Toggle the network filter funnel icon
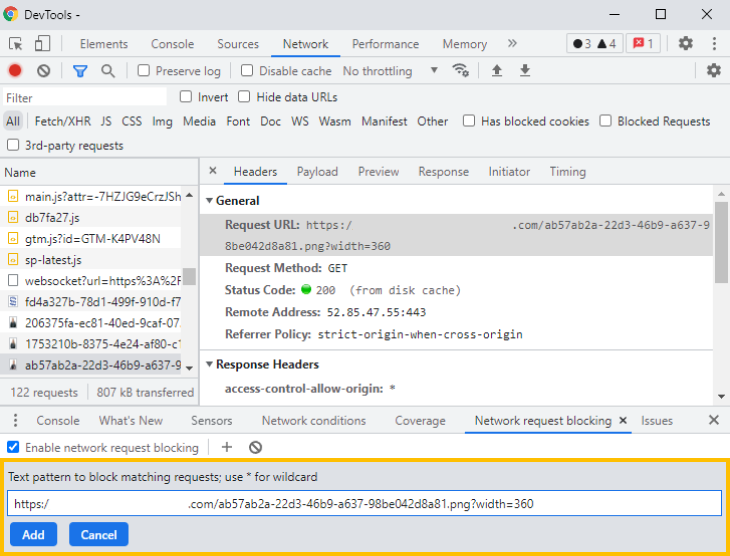The width and height of the screenshot is (730, 556). [x=80, y=71]
